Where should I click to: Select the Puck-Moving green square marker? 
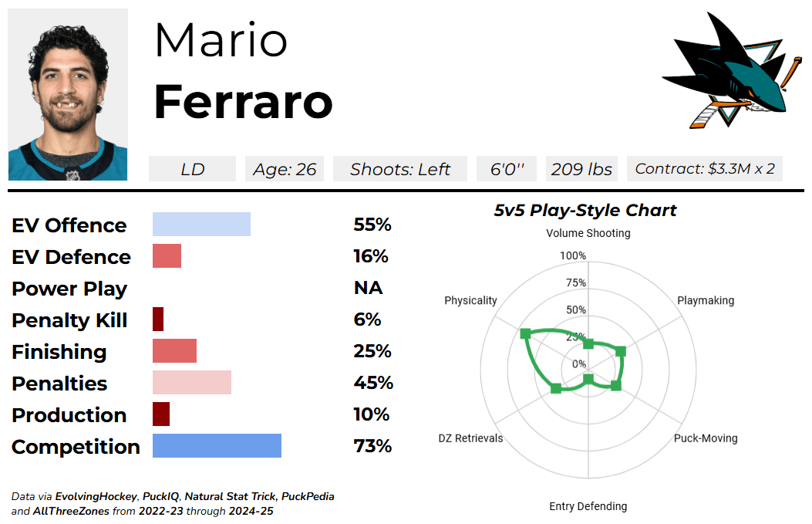pyautogui.click(x=615, y=385)
